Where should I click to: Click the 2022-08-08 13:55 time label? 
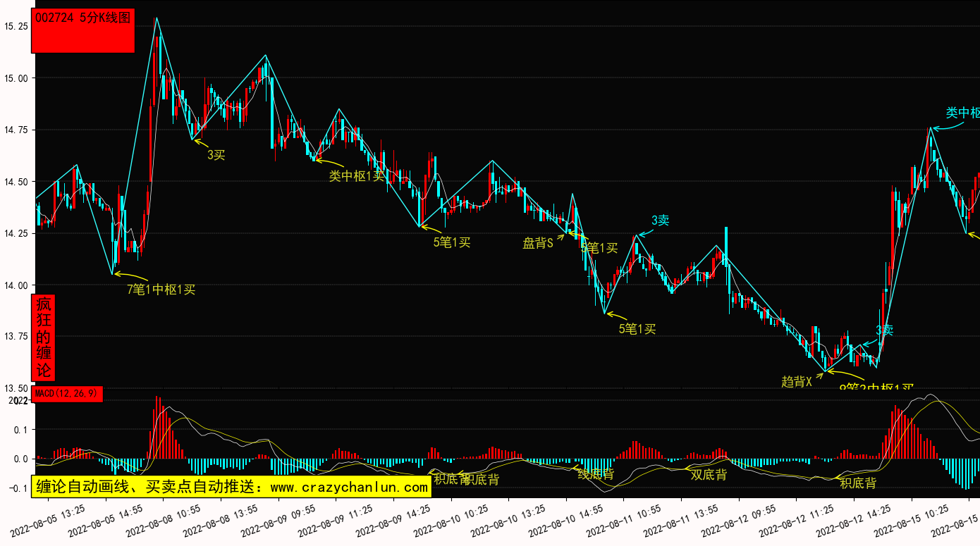click(221, 520)
